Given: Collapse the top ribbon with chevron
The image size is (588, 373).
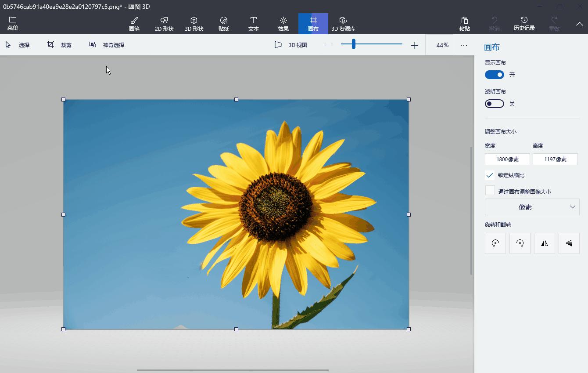Looking at the screenshot, I should pos(579,24).
